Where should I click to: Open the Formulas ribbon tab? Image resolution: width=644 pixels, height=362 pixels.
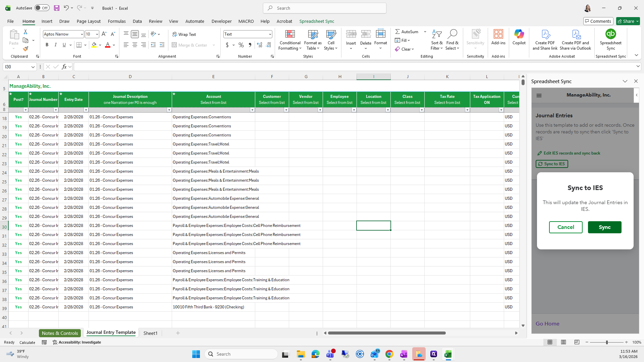click(117, 21)
